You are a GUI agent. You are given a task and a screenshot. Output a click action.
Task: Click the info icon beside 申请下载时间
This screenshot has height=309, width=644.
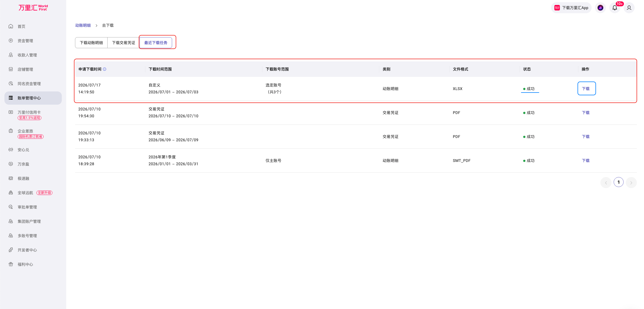pos(105,69)
